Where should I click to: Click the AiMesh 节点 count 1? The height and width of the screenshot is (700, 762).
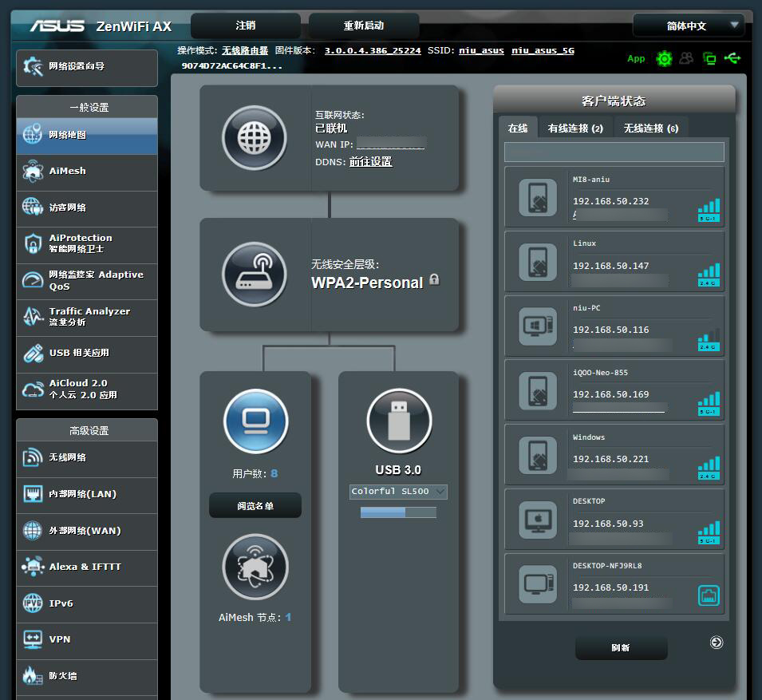288,617
